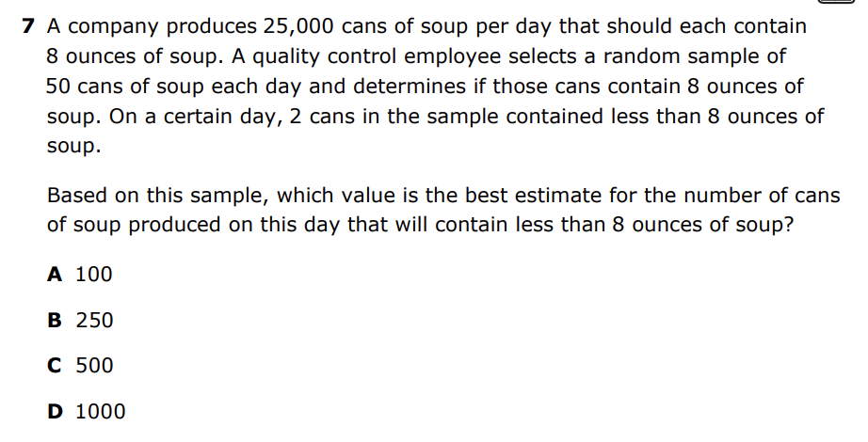Pick the answer value 1000

(100, 411)
